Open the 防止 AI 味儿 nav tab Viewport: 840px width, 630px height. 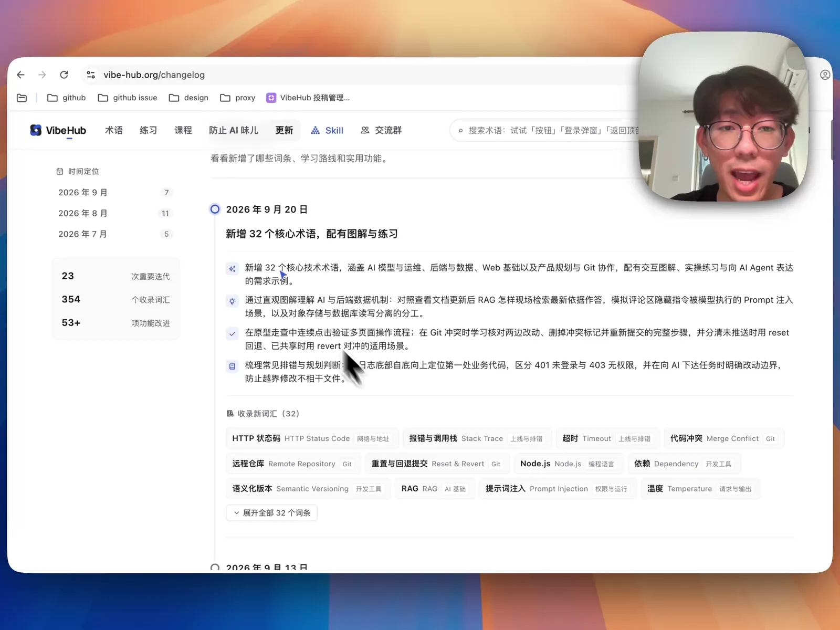(234, 130)
